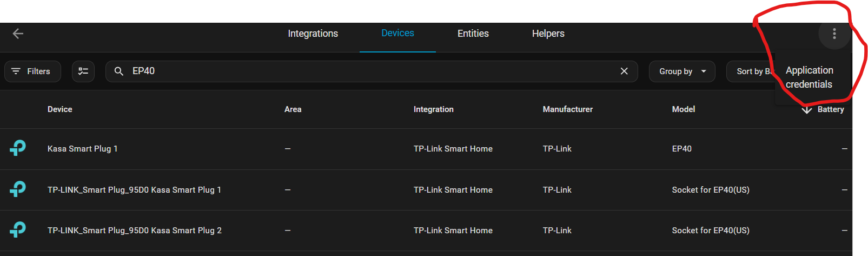Click into the EP40 search field

pos(368,71)
